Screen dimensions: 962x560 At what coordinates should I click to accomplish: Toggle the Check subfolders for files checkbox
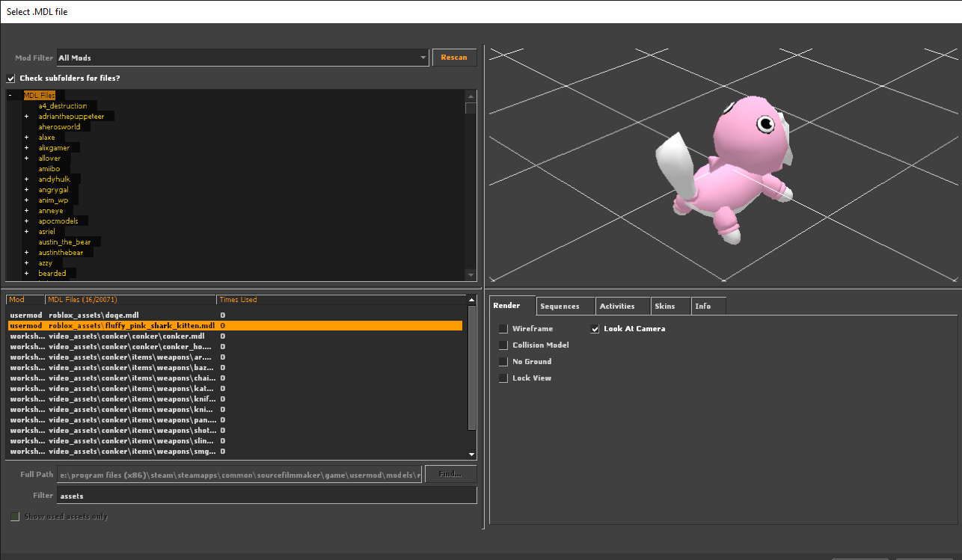tap(10, 79)
